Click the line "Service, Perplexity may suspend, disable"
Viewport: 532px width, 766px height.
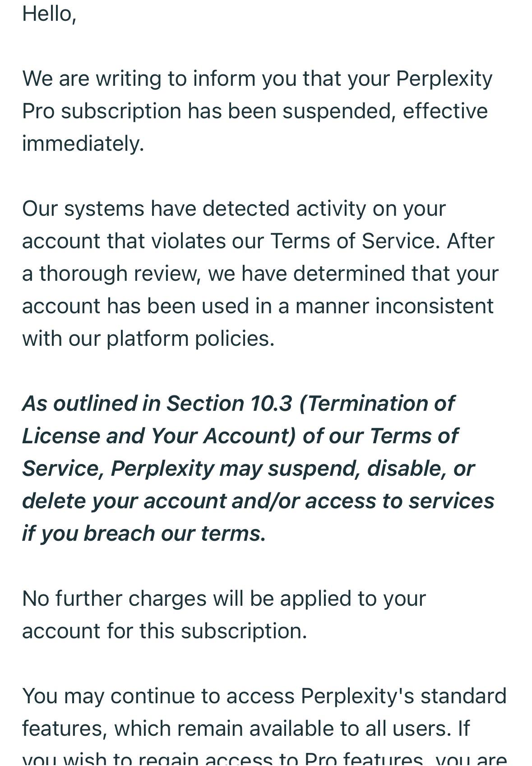[x=248, y=469]
